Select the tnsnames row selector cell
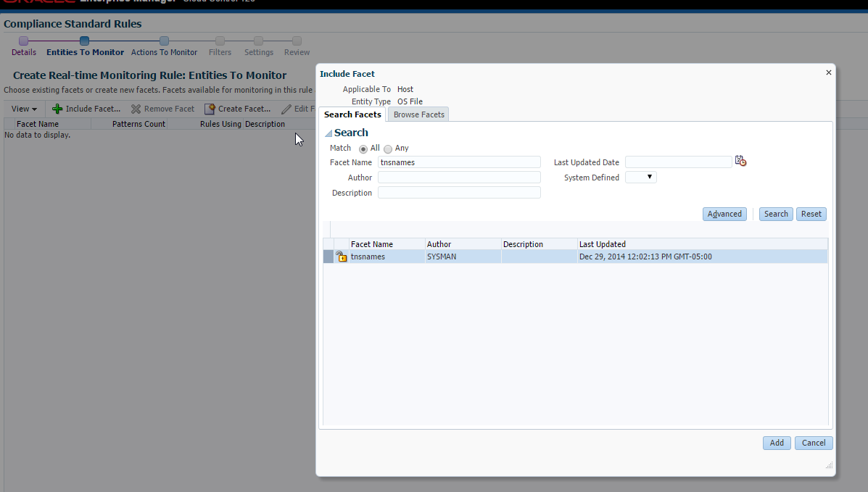Image resolution: width=868 pixels, height=492 pixels. coord(328,257)
